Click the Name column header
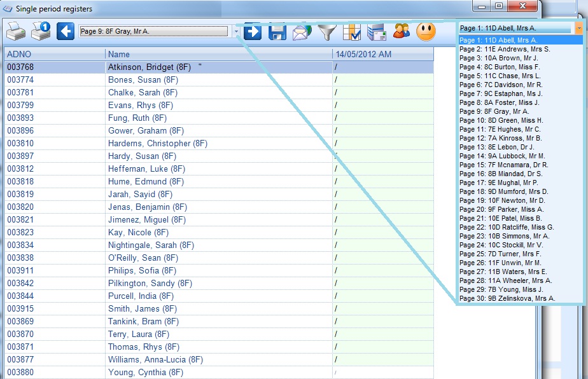This screenshot has height=379, width=588. tap(219, 54)
